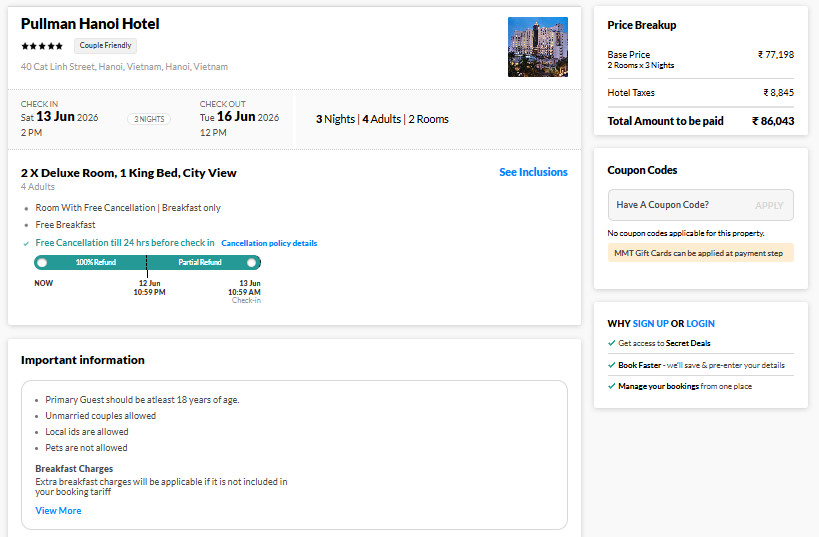Click the Hotel Taxes amount ₹ 8,845
The height and width of the screenshot is (537, 819).
778,92
